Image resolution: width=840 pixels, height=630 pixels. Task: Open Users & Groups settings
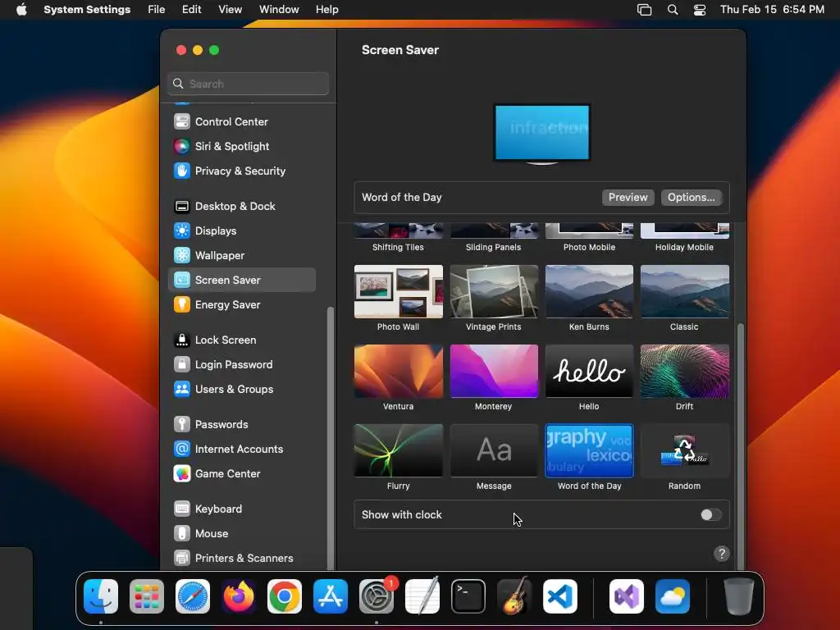[x=242, y=390]
